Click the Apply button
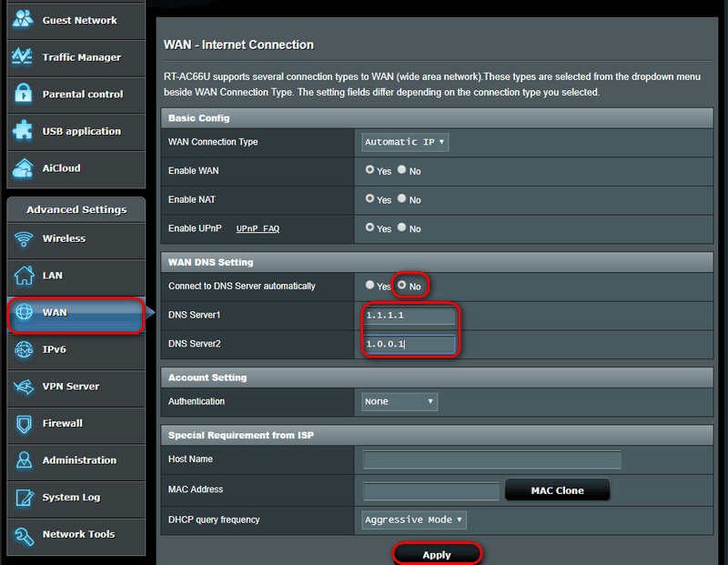 coord(437,554)
